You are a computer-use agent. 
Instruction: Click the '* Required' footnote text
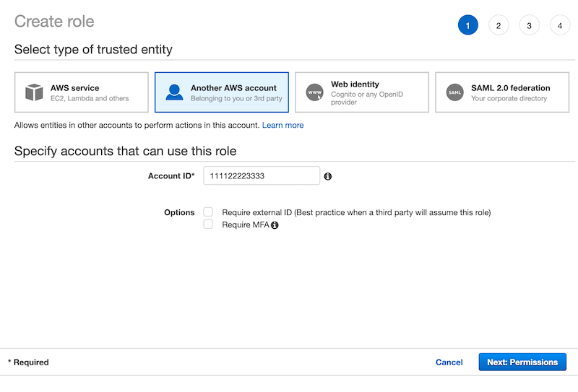28,362
